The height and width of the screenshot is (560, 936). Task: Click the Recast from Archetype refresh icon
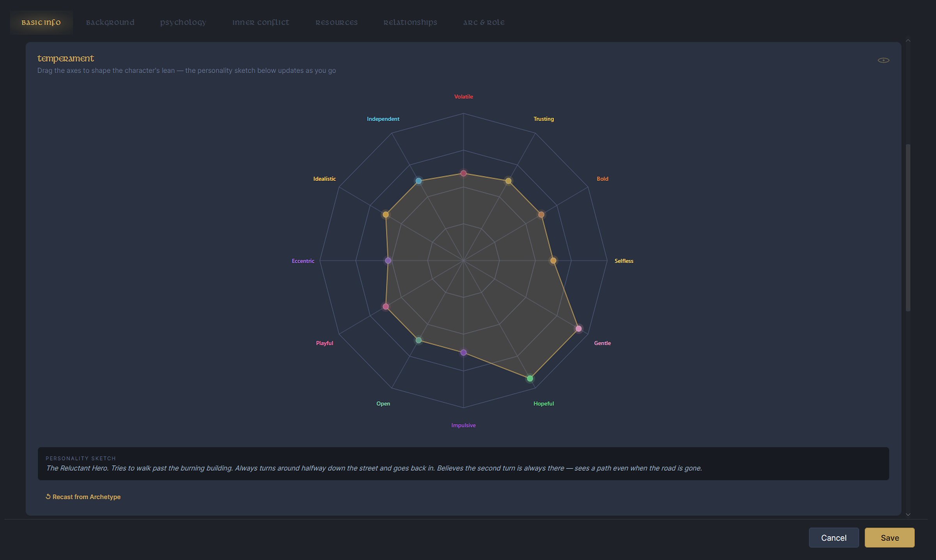(x=48, y=496)
